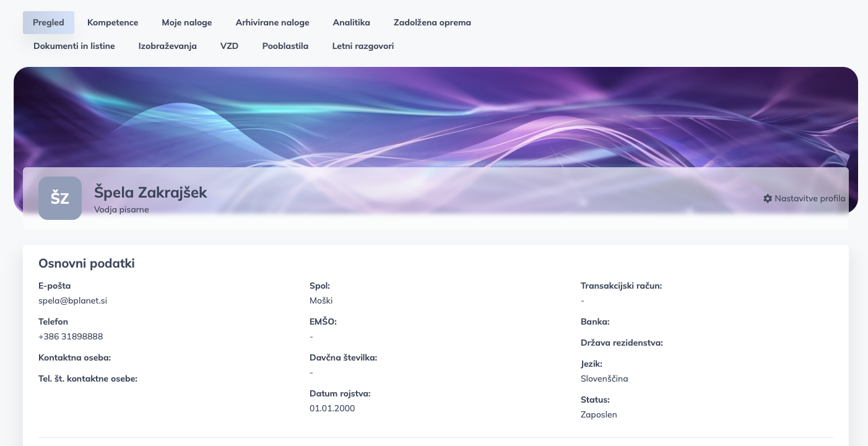This screenshot has width=868, height=446.
Task: Select the VZD tab
Action: [x=229, y=46]
